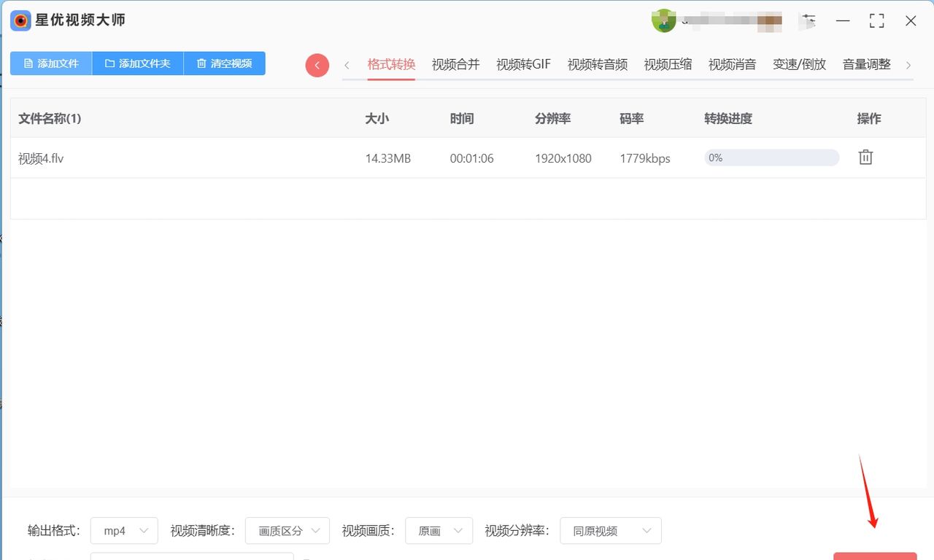Viewport: 934px width, 560px height.
Task: Delete 视频4.flv using its trash icon
Action: point(865,157)
